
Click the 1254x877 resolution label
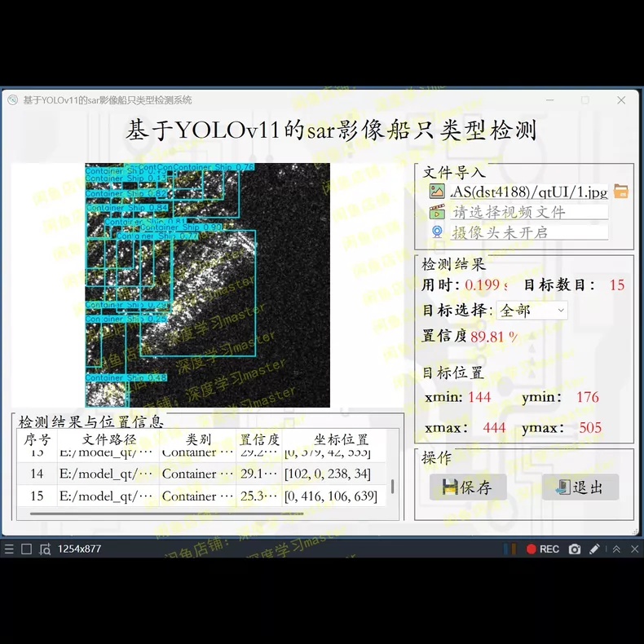(x=79, y=549)
